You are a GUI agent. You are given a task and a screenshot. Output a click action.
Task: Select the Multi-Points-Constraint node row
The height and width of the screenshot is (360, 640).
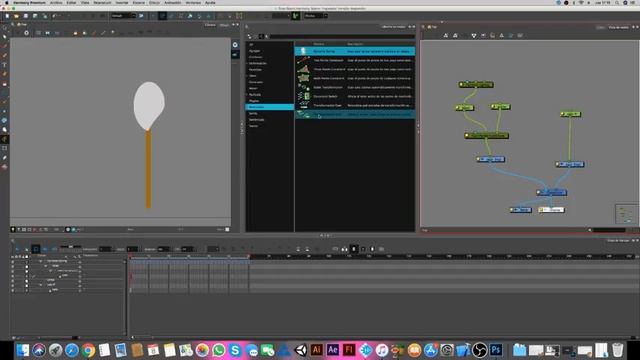tap(355, 78)
